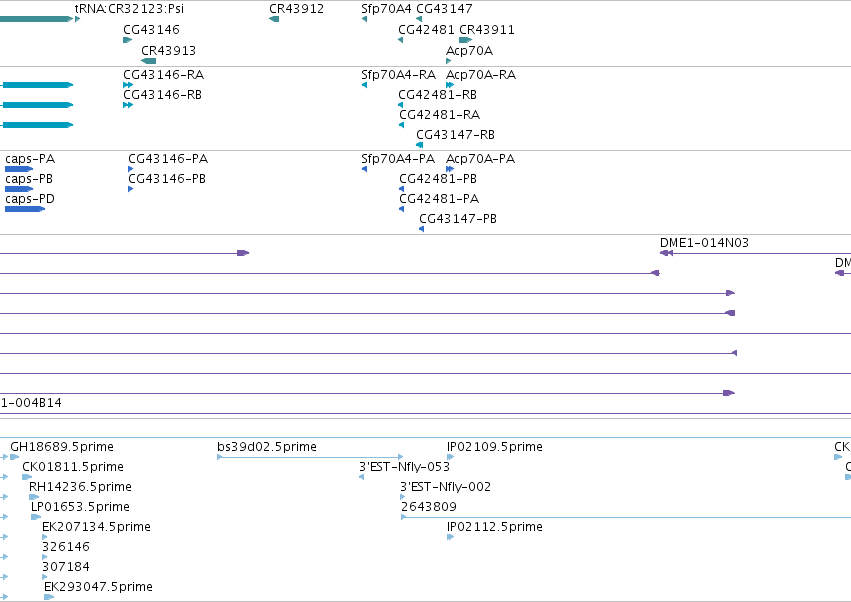Viewport: 851px width, 602px height.
Task: Click the Sfp70A4-RA transcript
Action: coord(398,74)
